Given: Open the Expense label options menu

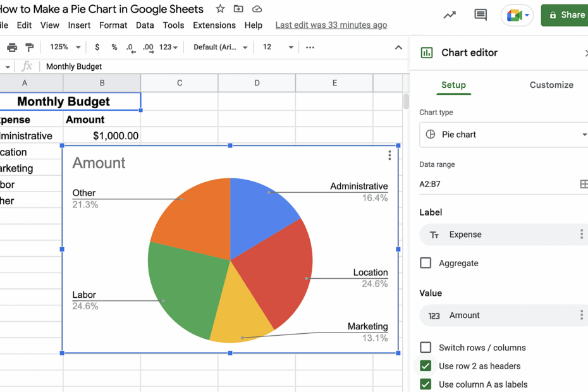Looking at the screenshot, I should (x=582, y=234).
